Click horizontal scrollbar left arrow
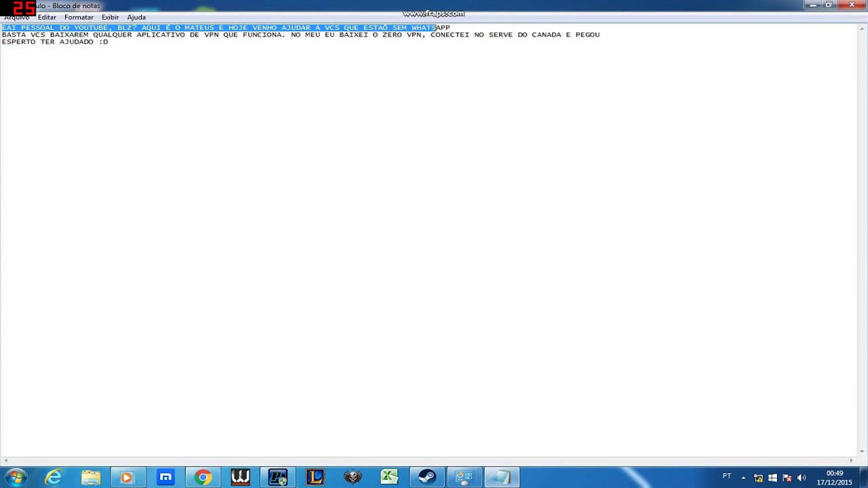 [5, 461]
